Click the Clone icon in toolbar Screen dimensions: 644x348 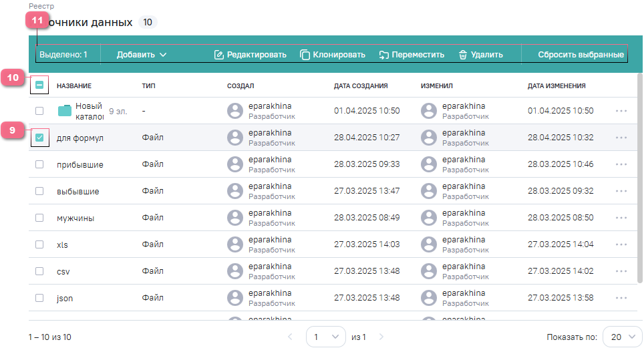click(x=305, y=55)
